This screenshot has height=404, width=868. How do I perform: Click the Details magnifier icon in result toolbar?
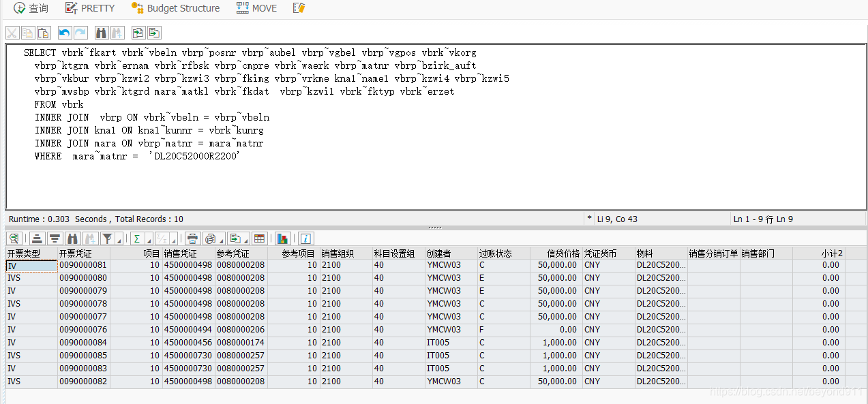click(x=14, y=238)
